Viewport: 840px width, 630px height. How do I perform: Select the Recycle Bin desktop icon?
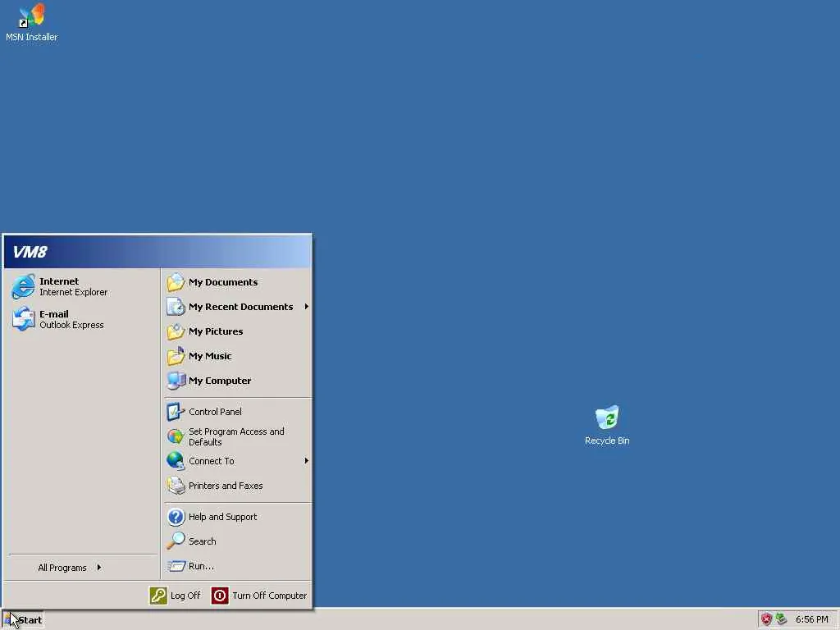[607, 418]
